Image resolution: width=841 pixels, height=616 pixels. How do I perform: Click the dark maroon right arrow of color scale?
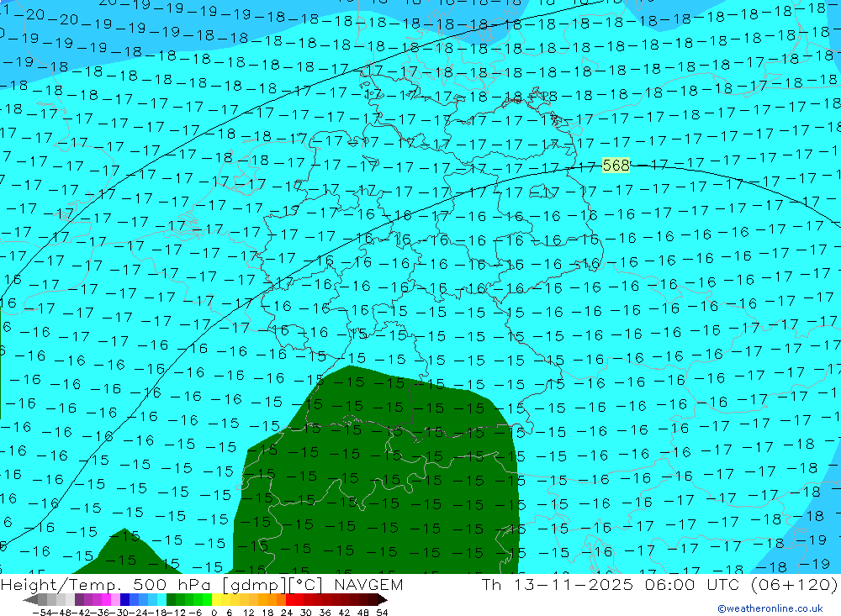[383, 600]
